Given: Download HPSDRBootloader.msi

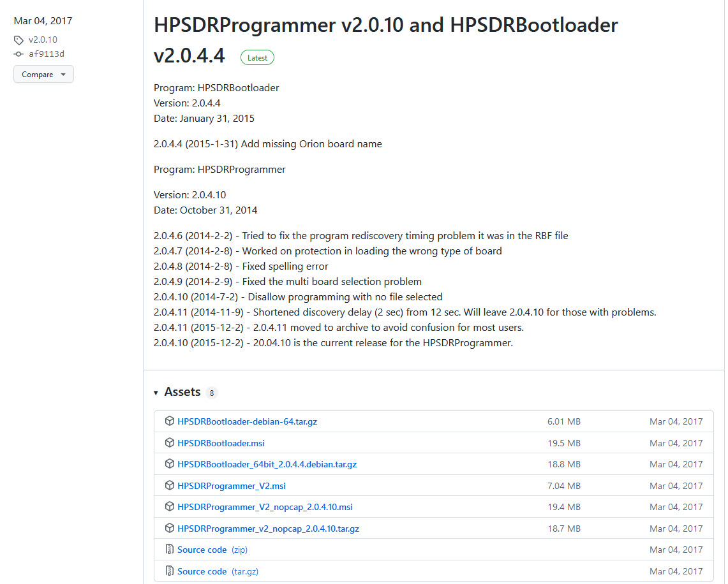Looking at the screenshot, I should click(x=221, y=442).
